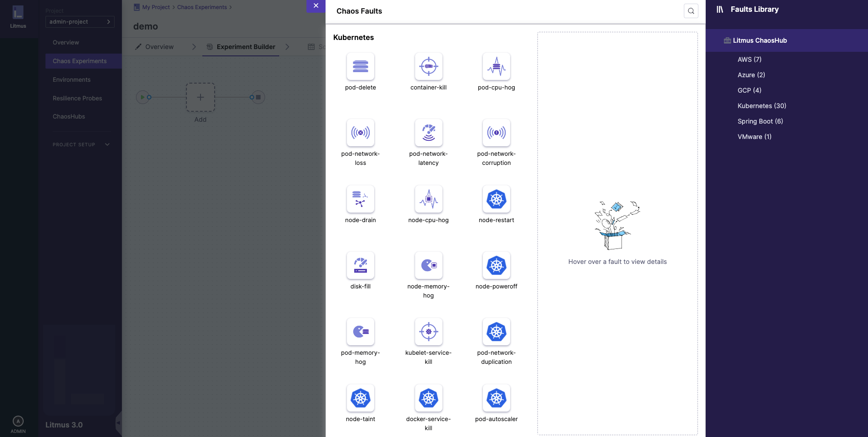Choose the node-memory-hog fault icon

tap(428, 266)
